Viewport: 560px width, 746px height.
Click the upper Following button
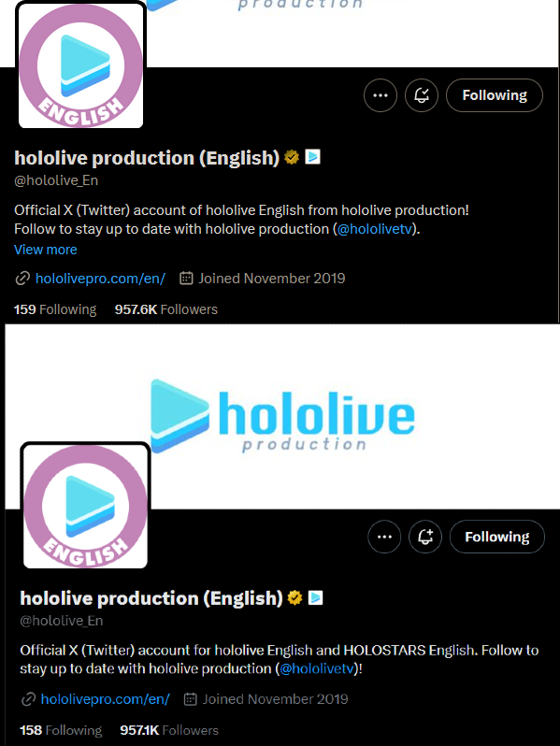[x=495, y=95]
